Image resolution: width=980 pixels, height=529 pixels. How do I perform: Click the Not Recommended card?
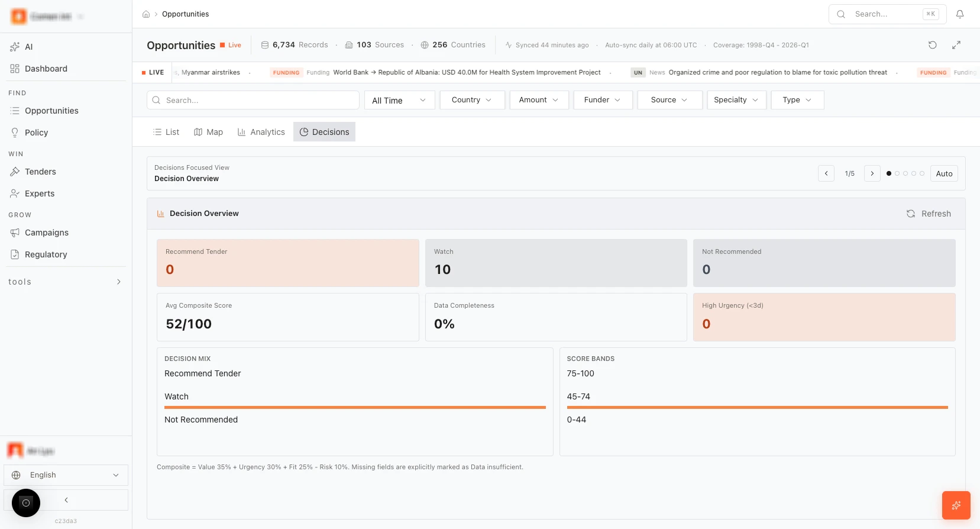coord(824,263)
